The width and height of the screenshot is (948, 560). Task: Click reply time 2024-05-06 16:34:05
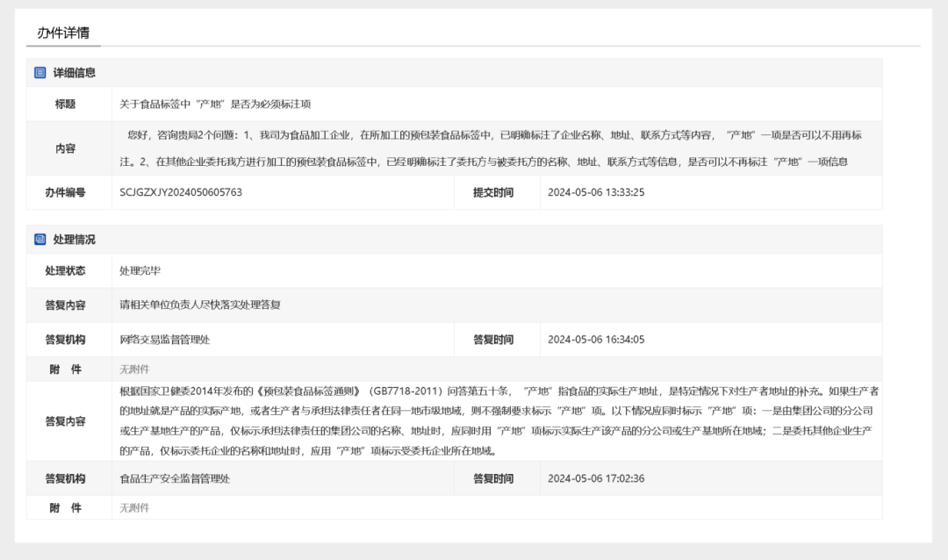pos(596,340)
